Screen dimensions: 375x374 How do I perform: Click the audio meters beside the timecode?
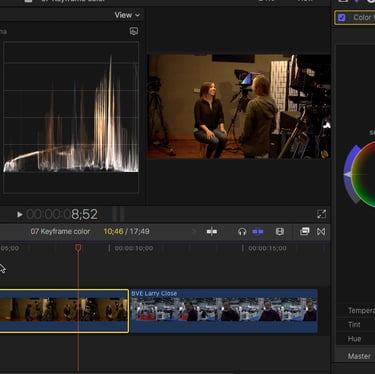click(x=118, y=214)
